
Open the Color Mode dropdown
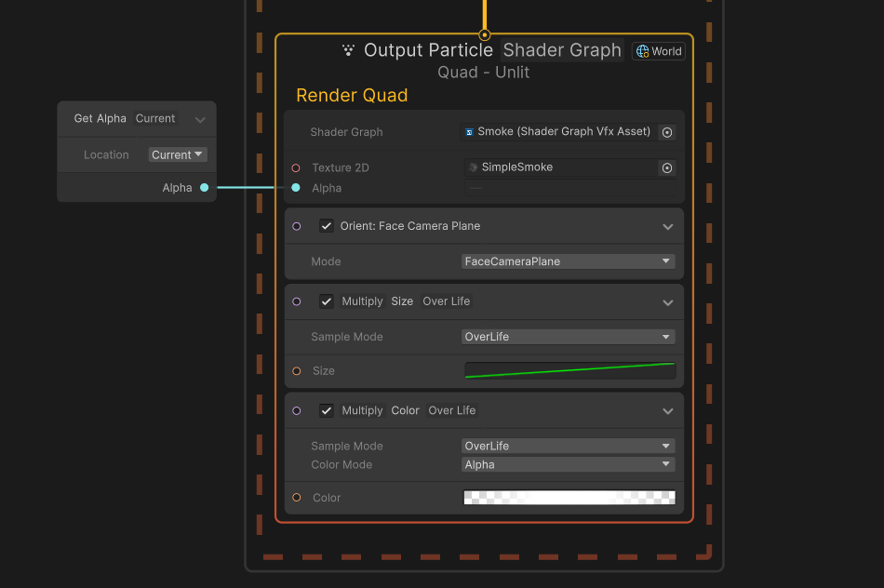click(569, 464)
